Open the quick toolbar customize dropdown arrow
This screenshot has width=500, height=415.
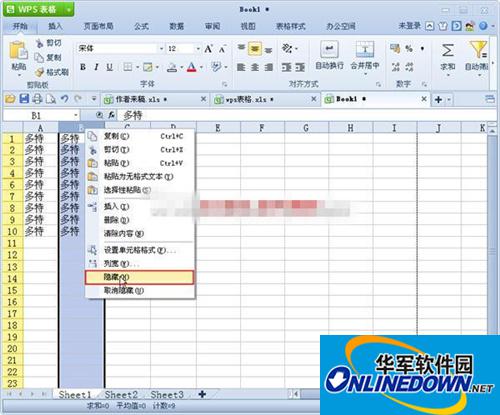click(94, 99)
